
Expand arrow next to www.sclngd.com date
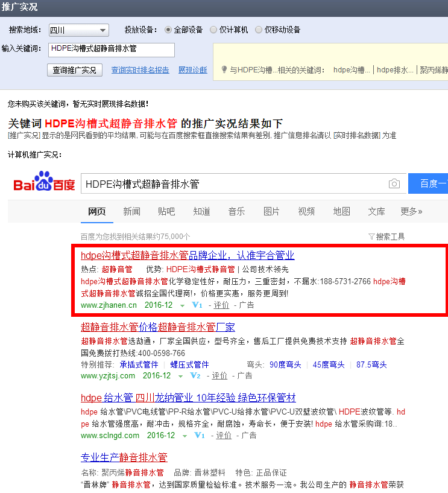click(x=185, y=436)
